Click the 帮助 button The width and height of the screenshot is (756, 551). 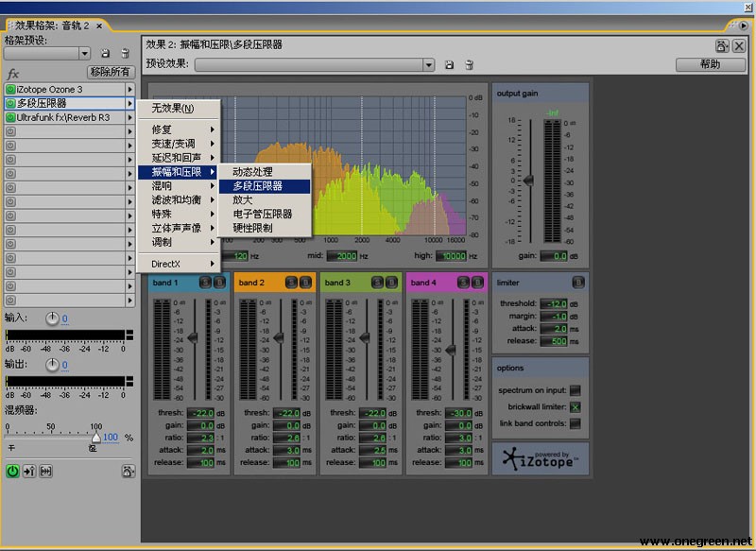click(711, 64)
